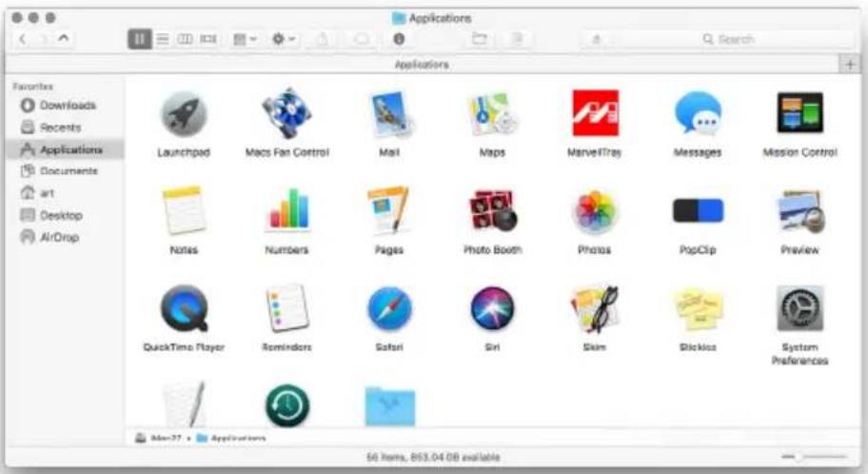The height and width of the screenshot is (474, 868).
Task: Adjust the icon size slider
Action: pyautogui.click(x=814, y=457)
